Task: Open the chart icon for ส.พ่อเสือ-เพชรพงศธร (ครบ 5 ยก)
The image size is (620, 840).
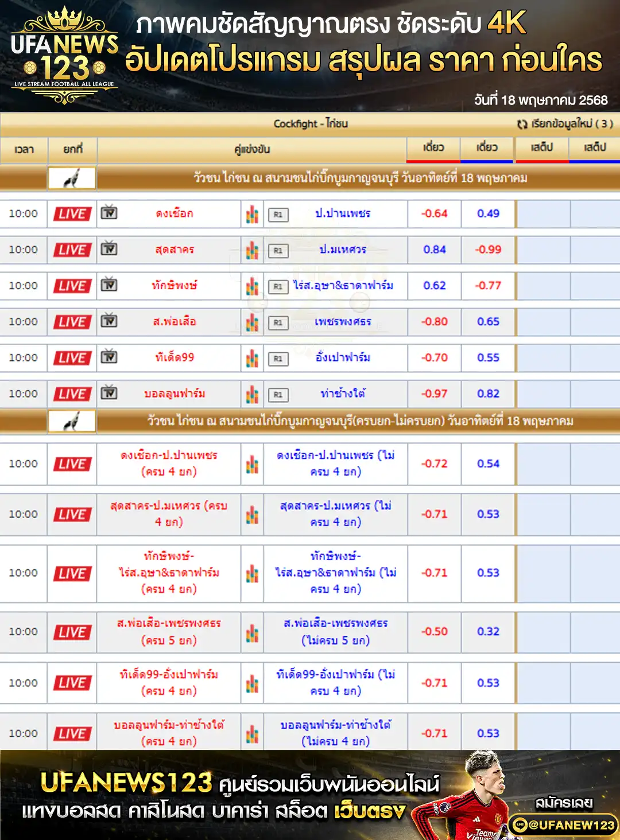Action: (252, 632)
